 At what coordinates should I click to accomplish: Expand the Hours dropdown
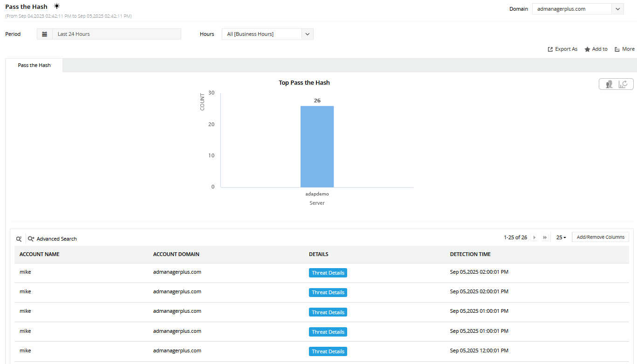tap(307, 34)
